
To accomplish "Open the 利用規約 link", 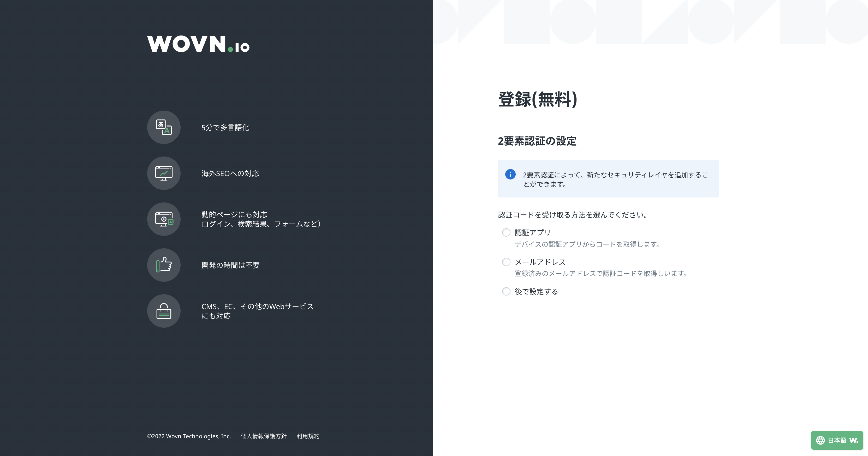I will click(308, 436).
